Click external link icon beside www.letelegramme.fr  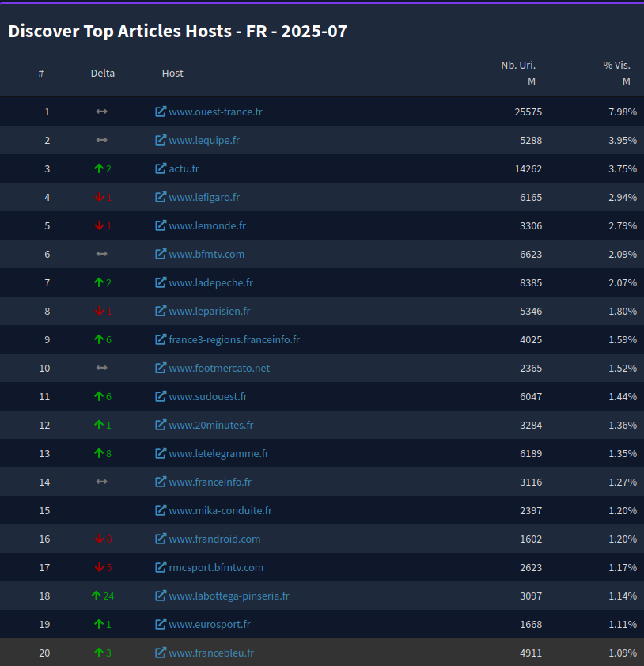(x=160, y=453)
